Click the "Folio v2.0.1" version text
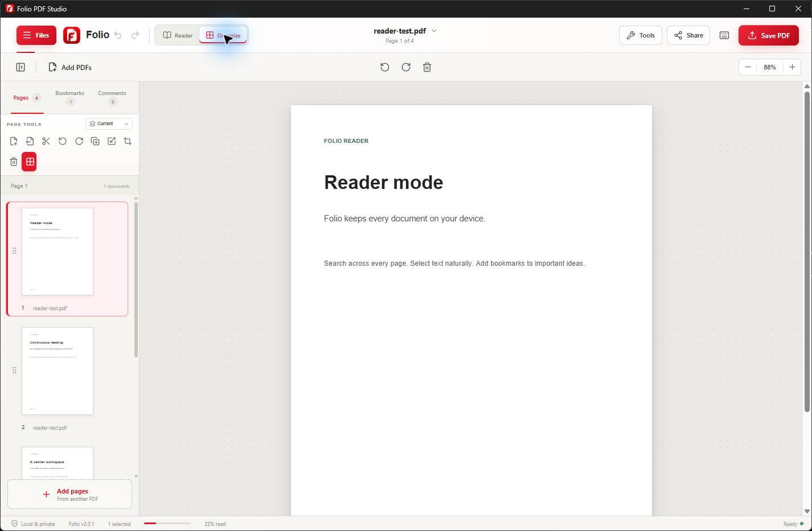Screen dimensions: 812x531 [x=81, y=524]
